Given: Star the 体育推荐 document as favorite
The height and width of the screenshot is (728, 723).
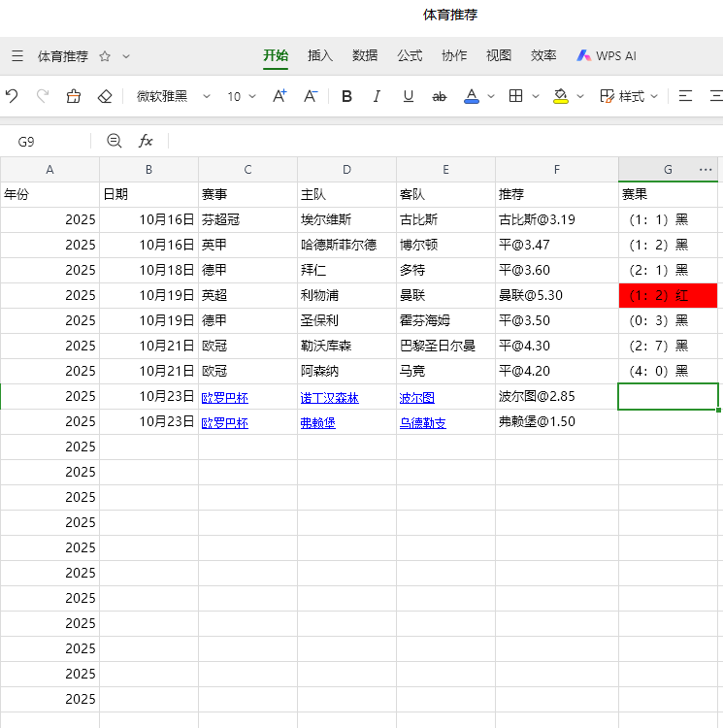Looking at the screenshot, I should (x=105, y=56).
